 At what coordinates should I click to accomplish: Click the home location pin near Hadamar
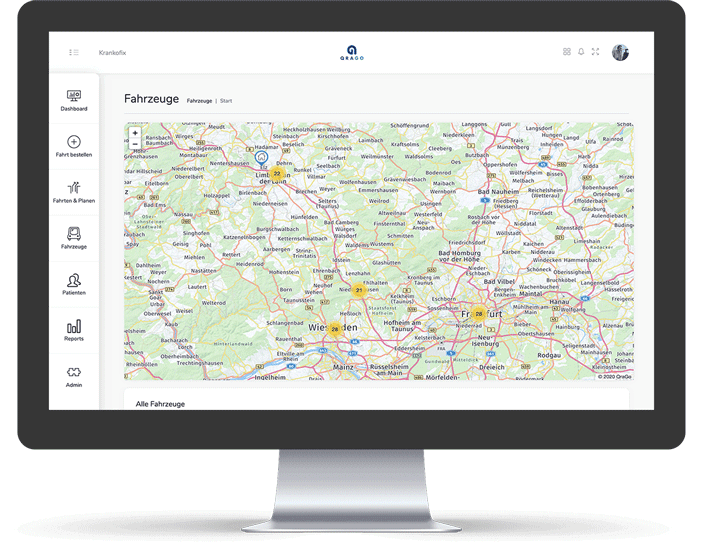click(x=261, y=158)
